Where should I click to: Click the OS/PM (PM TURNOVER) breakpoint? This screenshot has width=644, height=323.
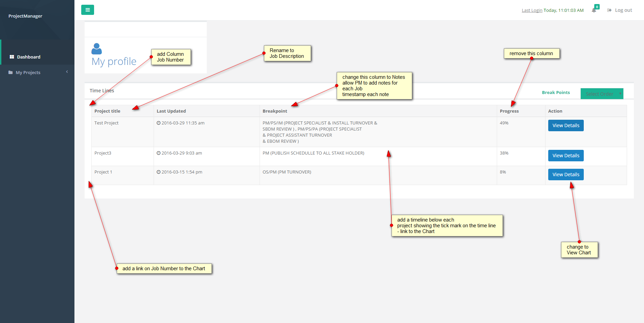[x=287, y=172]
